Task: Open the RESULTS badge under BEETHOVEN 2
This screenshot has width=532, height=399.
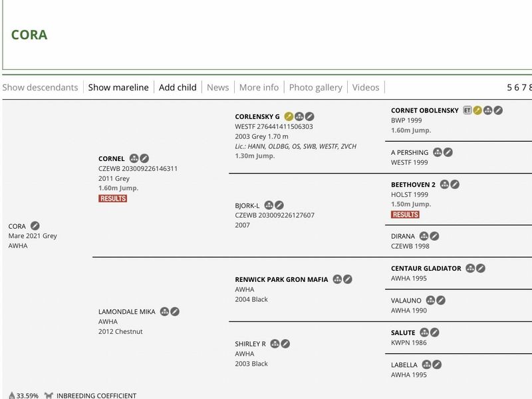Action: click(x=405, y=215)
